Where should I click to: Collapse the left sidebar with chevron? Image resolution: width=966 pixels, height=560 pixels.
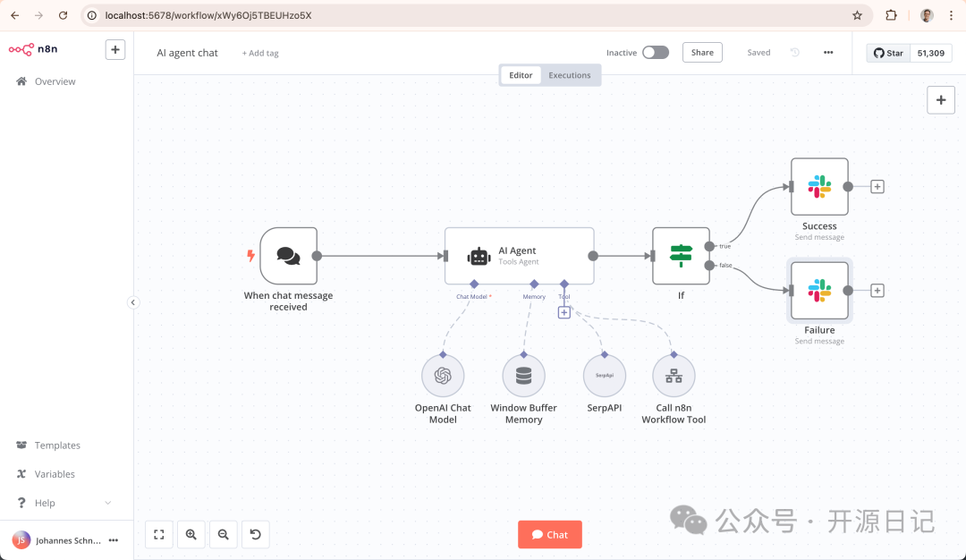pyautogui.click(x=133, y=302)
